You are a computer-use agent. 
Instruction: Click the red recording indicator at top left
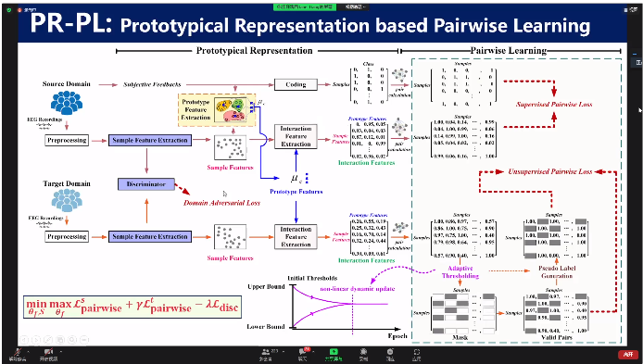(x=19, y=9)
